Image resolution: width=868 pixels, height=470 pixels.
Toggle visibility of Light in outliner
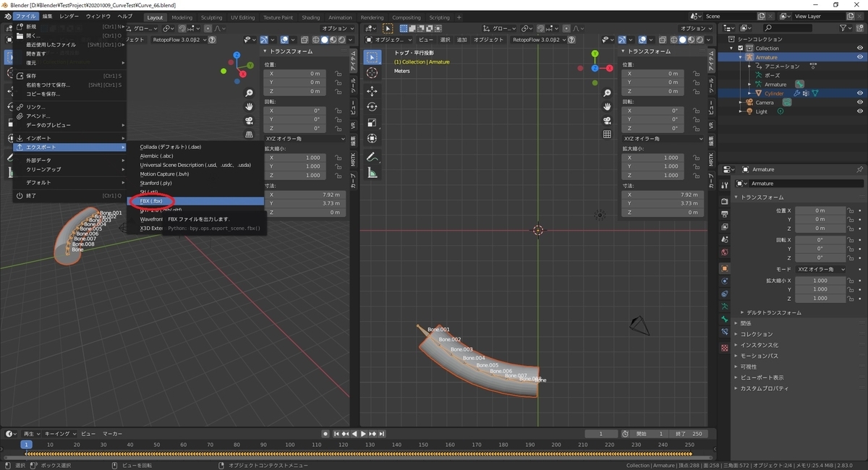click(x=860, y=111)
